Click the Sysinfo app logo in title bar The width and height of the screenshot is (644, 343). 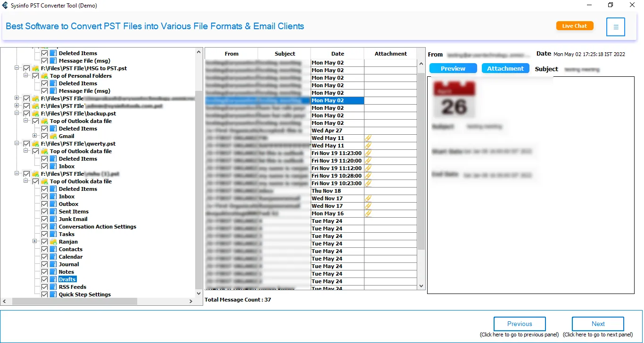tap(5, 5)
